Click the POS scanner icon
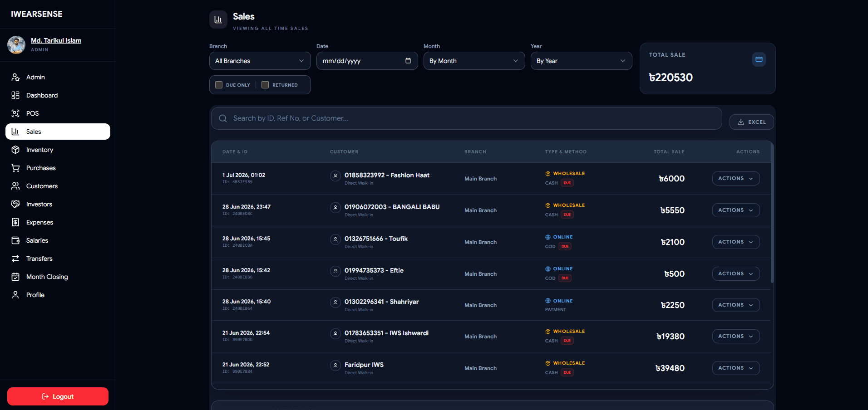The image size is (868, 410). click(15, 113)
